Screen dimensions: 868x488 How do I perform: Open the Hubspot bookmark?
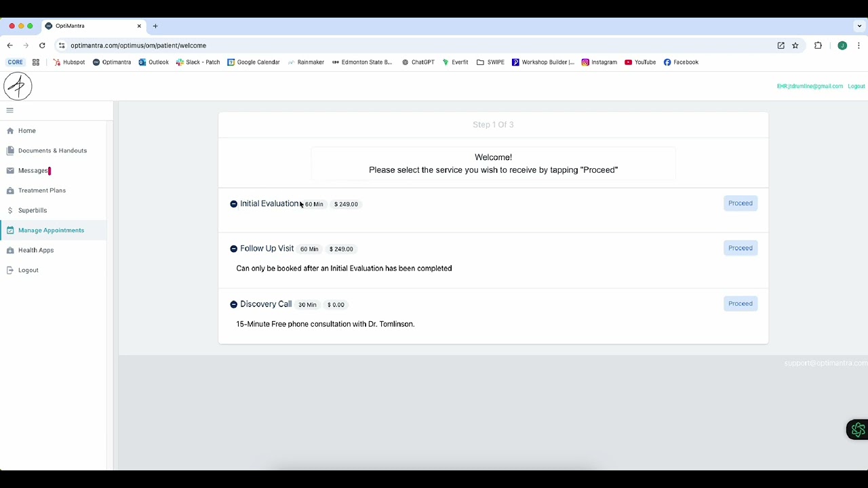[68, 62]
